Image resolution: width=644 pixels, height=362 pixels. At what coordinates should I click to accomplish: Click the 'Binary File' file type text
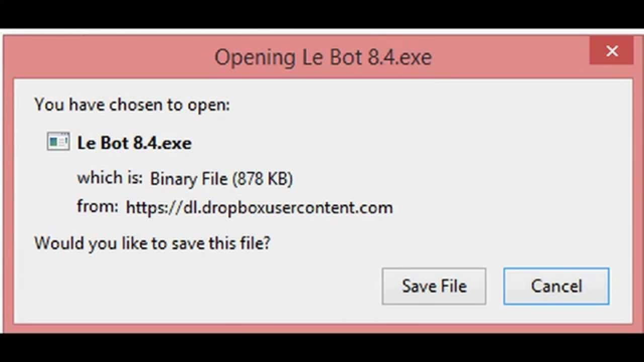[x=189, y=178]
